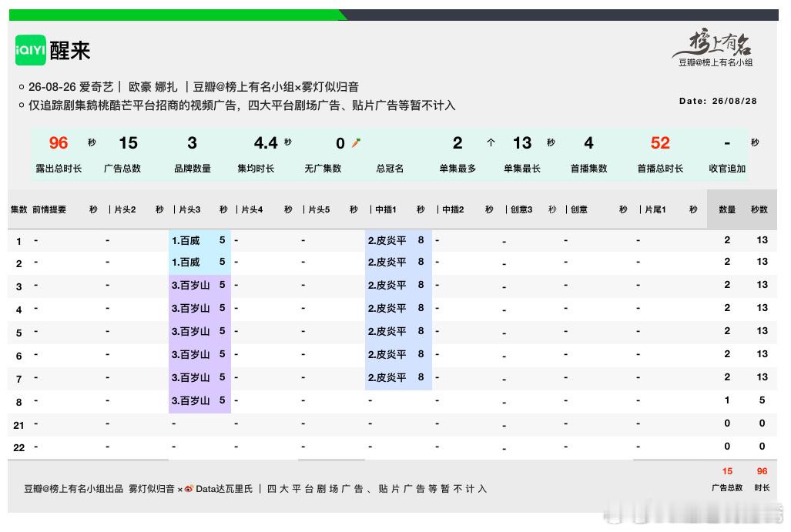Click the 数量 column header

[727, 209]
